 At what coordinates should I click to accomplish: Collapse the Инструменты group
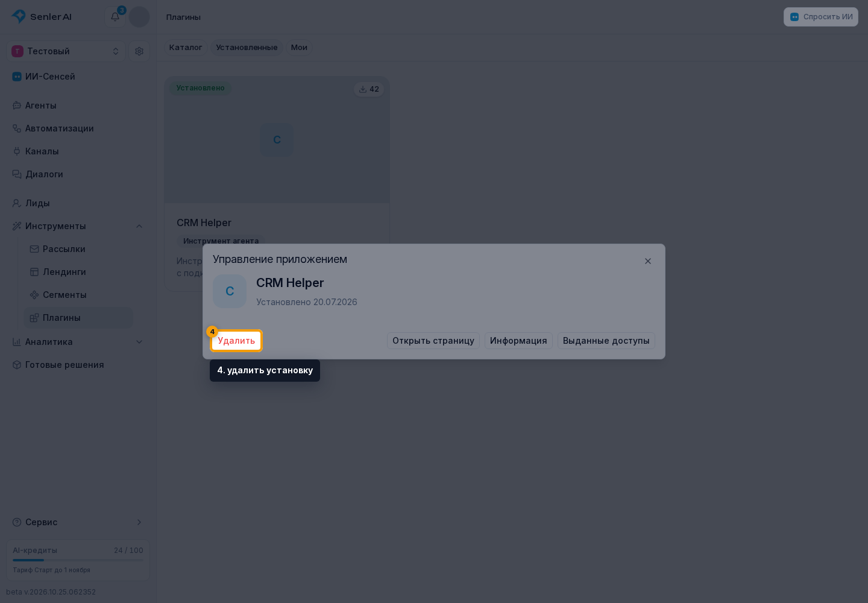tap(139, 226)
